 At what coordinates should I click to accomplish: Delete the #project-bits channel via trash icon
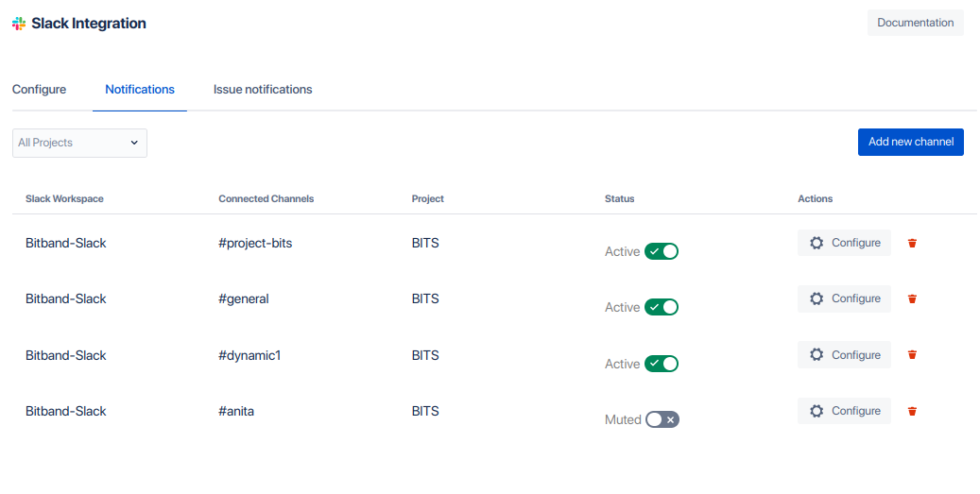[x=912, y=243]
